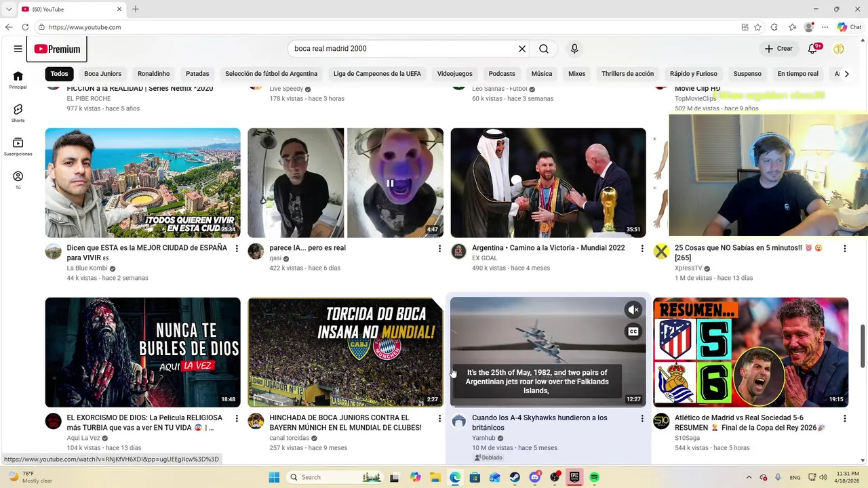Open the Atlético de Madrid RESUMEN thumbnail
Screen dimensions: 868x488
click(x=751, y=352)
